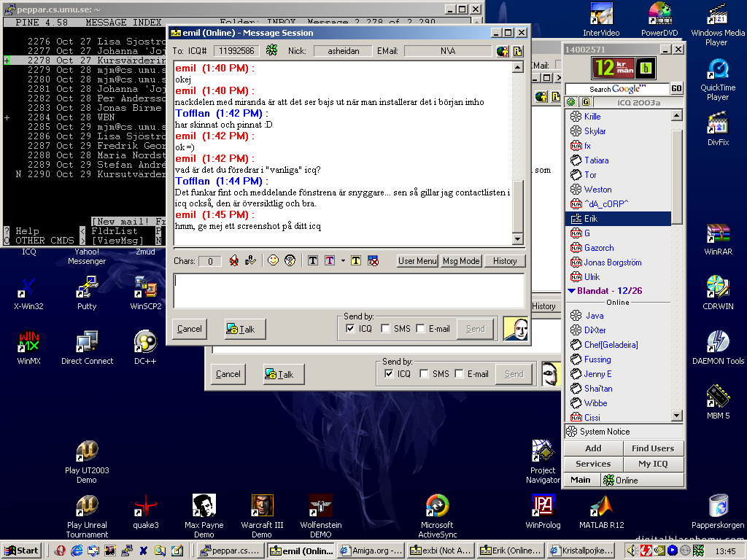Viewport: 747px width, 560px height.
Task: Check E-mail checkbox in the back message window
Action: click(459, 374)
